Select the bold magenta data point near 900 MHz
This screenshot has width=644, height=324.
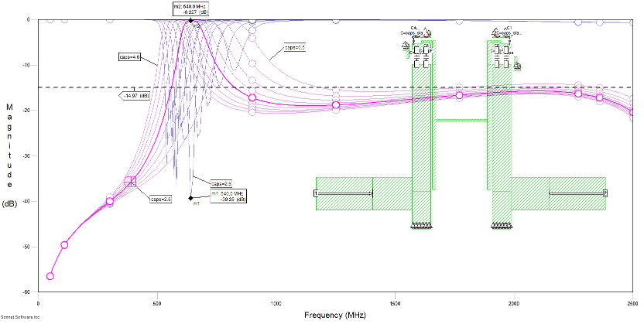pos(252,97)
